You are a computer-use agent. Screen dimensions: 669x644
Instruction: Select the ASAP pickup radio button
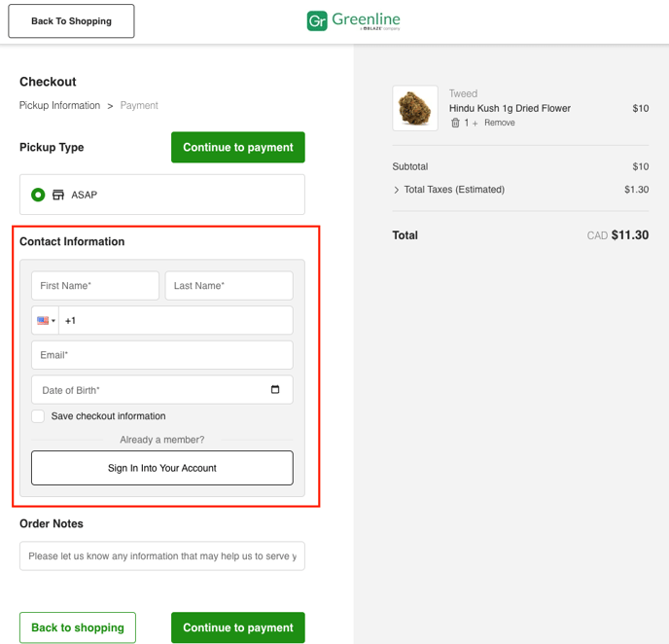click(x=38, y=195)
